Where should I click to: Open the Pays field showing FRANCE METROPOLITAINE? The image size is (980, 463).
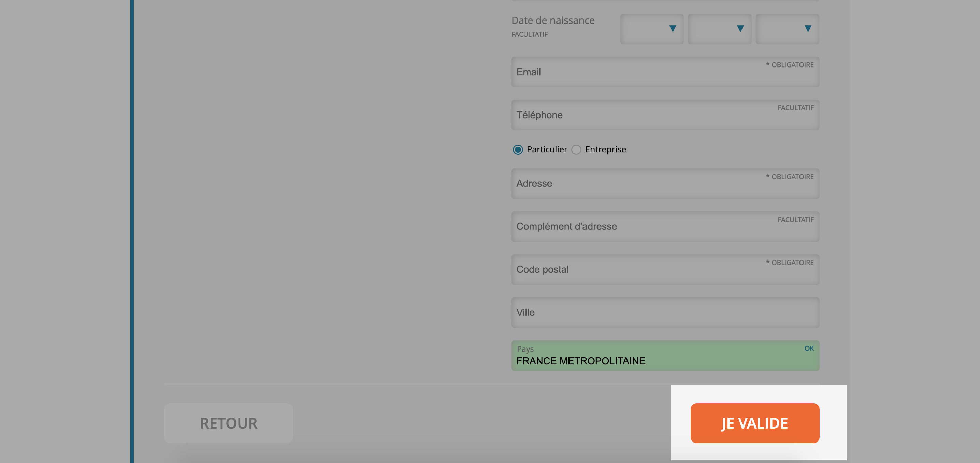click(665, 355)
